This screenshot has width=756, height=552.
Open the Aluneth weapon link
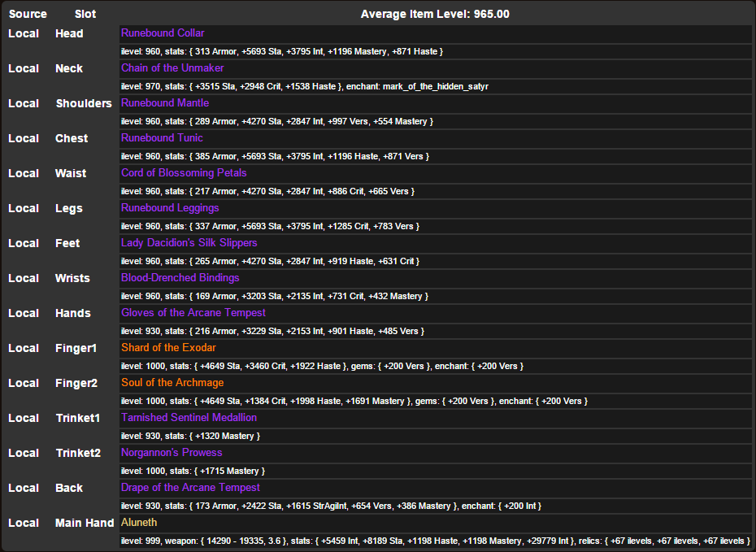[139, 523]
